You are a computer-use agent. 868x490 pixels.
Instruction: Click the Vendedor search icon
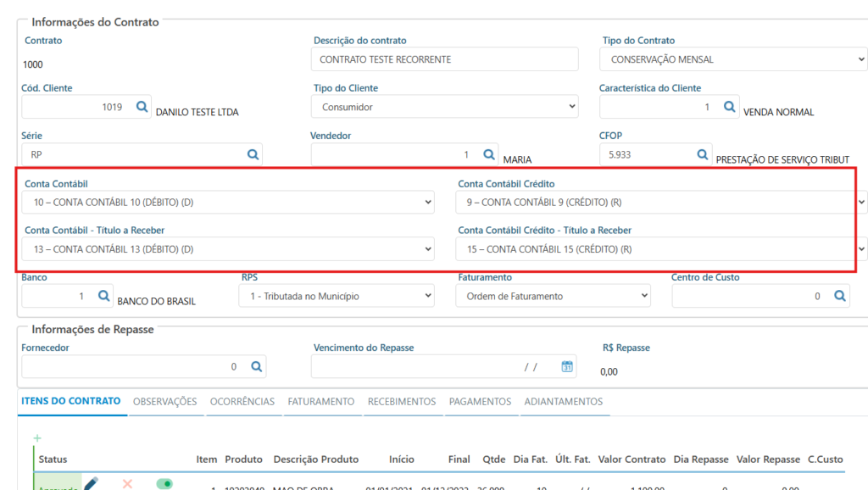tap(489, 154)
